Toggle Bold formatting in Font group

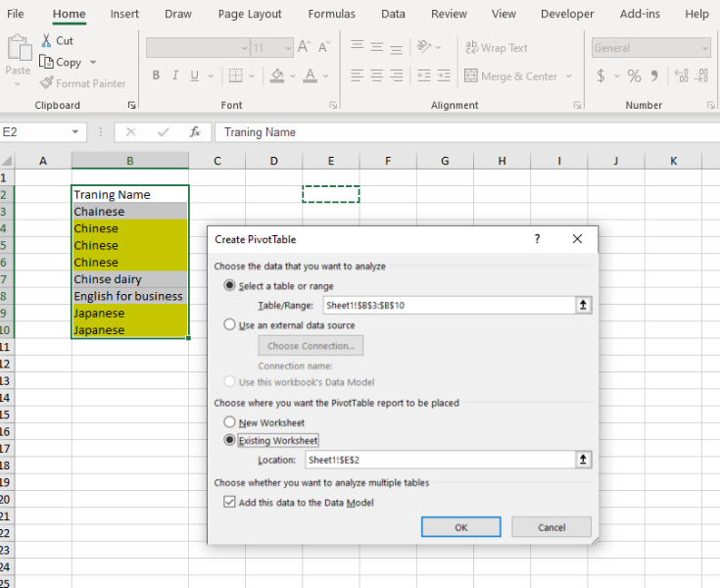156,75
